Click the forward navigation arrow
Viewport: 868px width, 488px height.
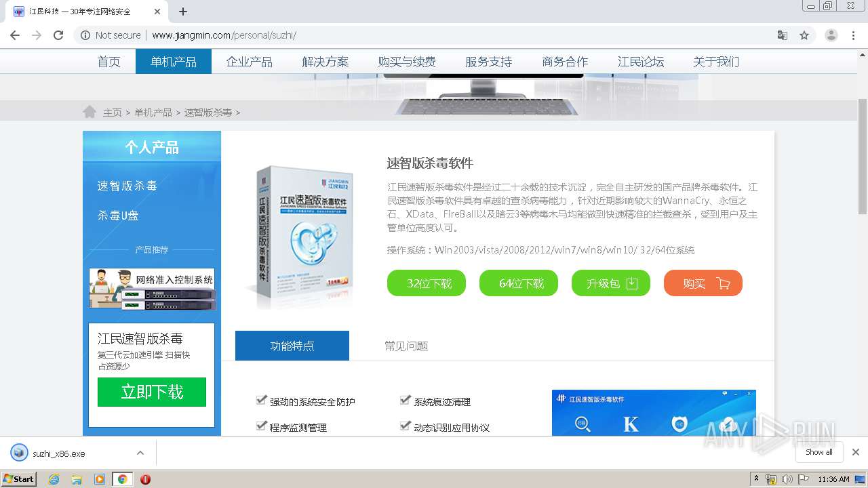(x=37, y=35)
